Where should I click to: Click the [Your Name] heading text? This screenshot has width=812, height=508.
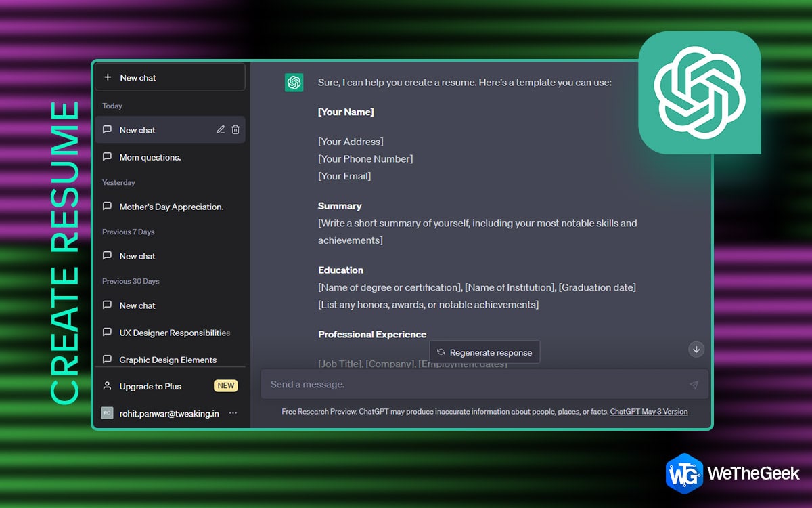point(346,112)
